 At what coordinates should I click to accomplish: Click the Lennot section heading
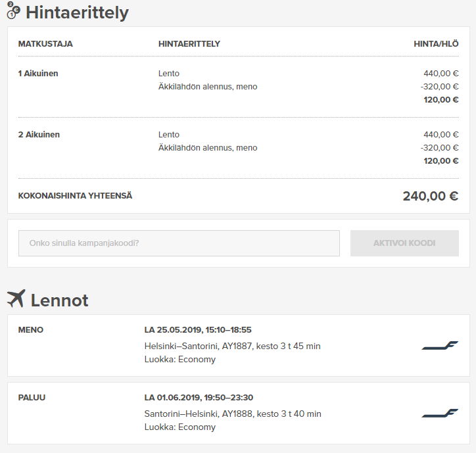point(59,300)
